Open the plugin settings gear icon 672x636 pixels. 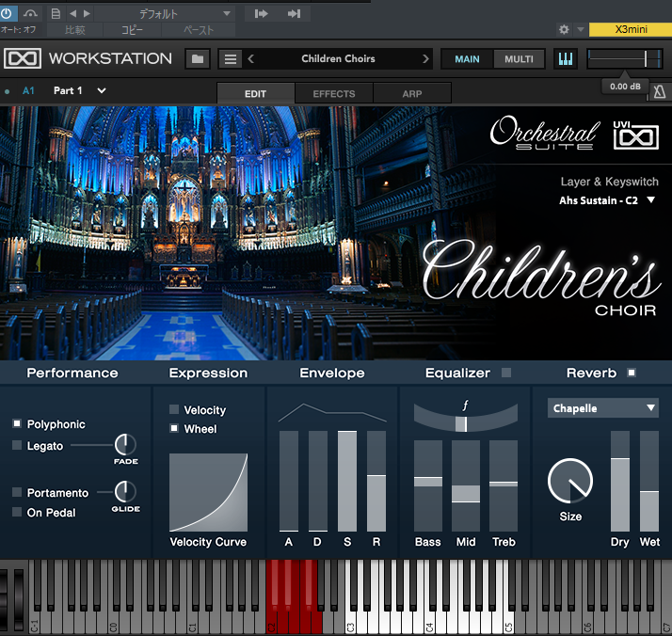tap(564, 29)
